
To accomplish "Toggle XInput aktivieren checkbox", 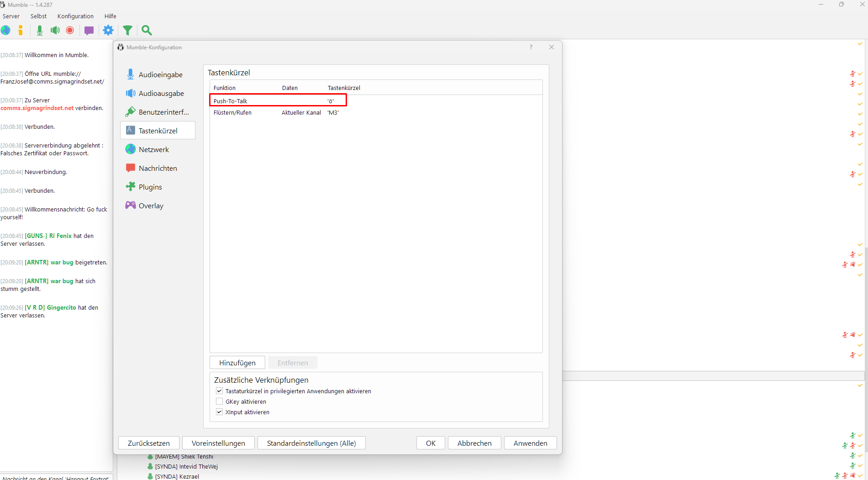I will pyautogui.click(x=220, y=412).
